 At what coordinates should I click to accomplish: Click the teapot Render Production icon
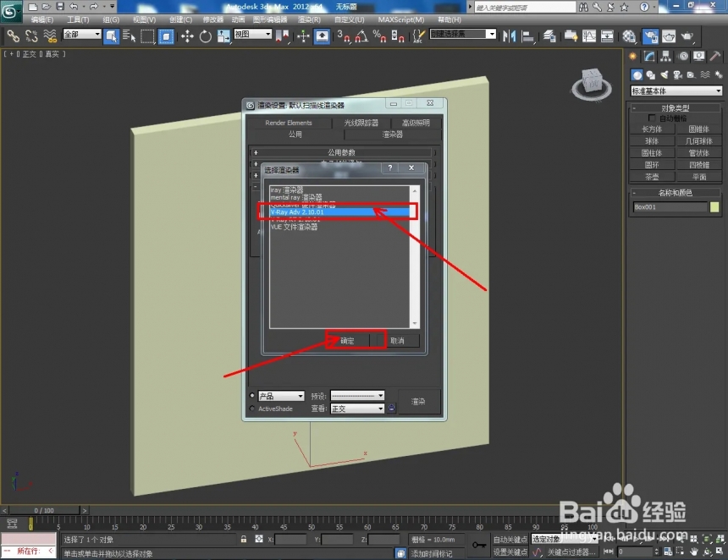(x=687, y=36)
